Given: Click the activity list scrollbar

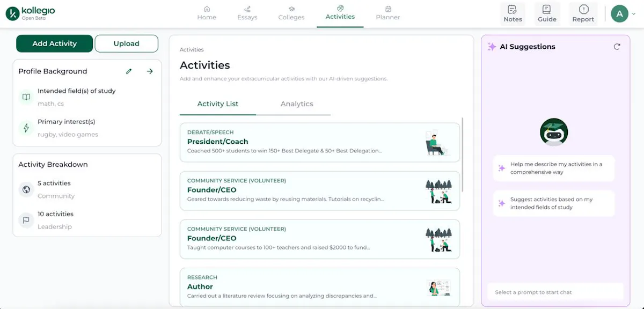Looking at the screenshot, I should pos(463,154).
